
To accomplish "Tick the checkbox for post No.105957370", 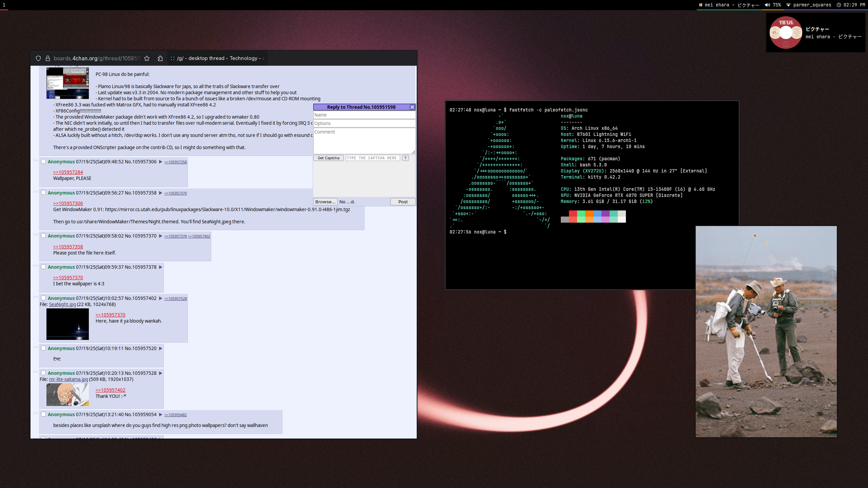I will 43,236.
